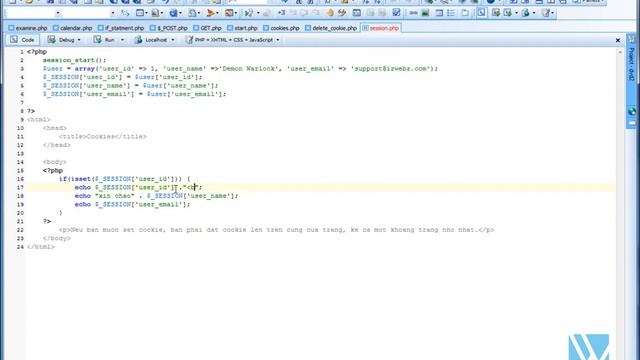
Task: Click the paragraph text on line 22
Action: tap(276, 230)
